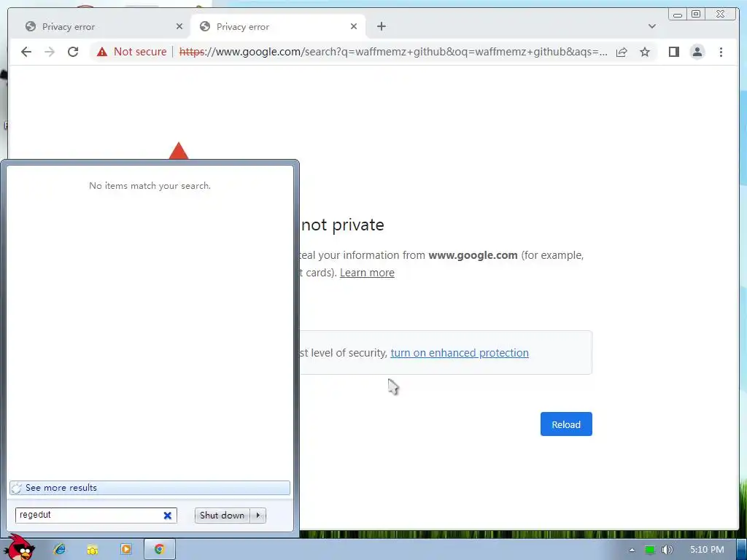Image resolution: width=747 pixels, height=560 pixels.
Task: Clear the regedut search text
Action: 168,516
